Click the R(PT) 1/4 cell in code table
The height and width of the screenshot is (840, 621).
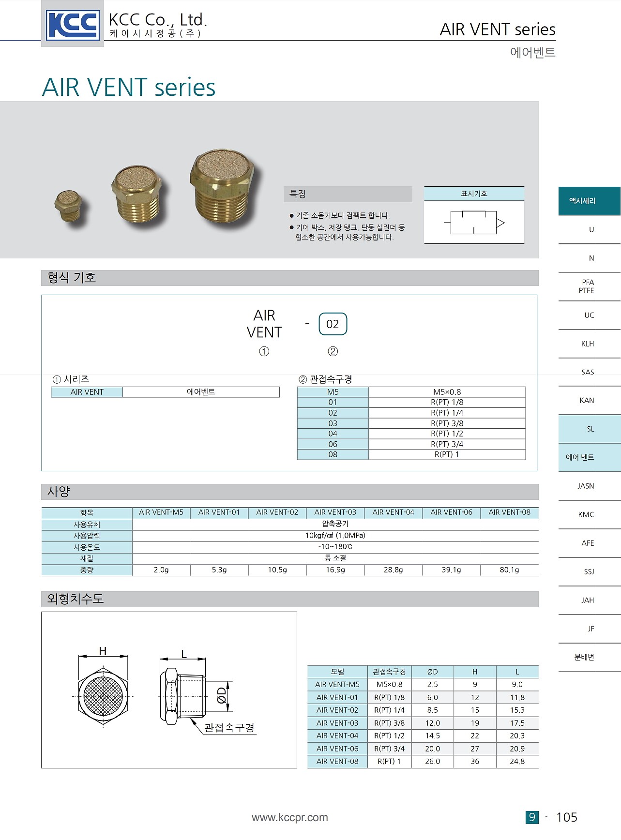447,413
